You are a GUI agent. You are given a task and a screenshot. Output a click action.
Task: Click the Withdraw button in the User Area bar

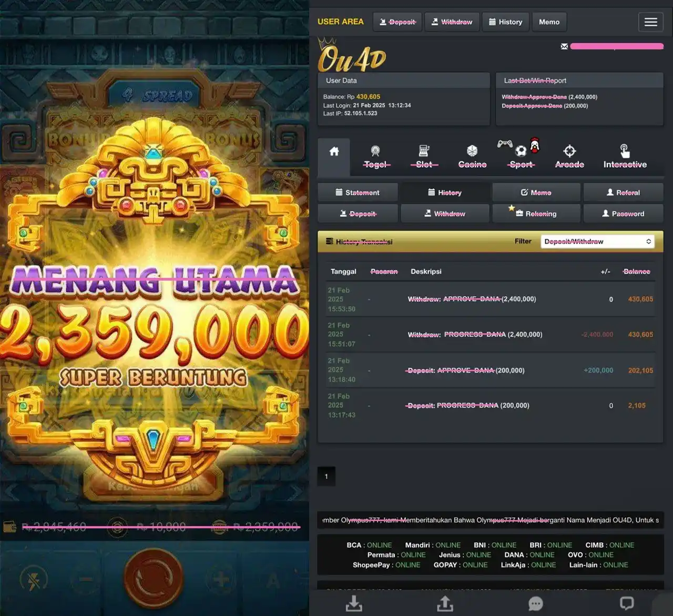click(x=452, y=22)
